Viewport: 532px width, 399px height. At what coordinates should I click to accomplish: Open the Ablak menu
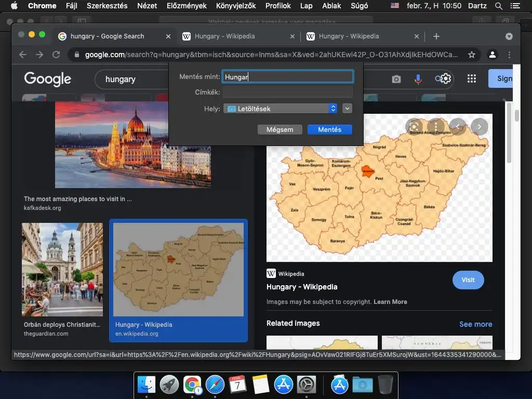331,6
